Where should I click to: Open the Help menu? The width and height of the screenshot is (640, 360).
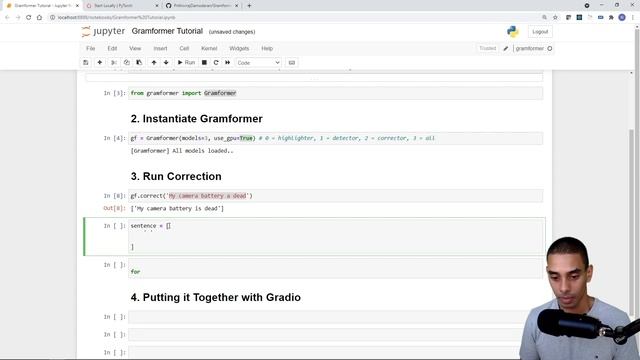[x=267, y=48]
